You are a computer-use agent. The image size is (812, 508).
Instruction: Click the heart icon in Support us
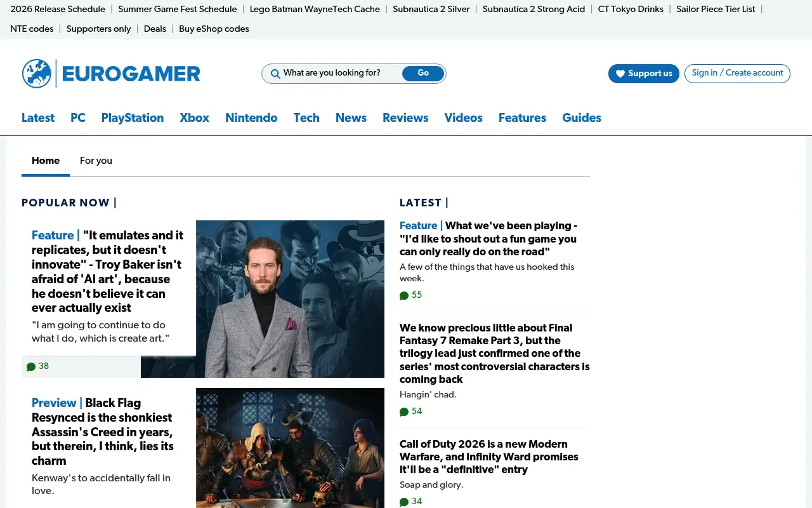point(620,74)
